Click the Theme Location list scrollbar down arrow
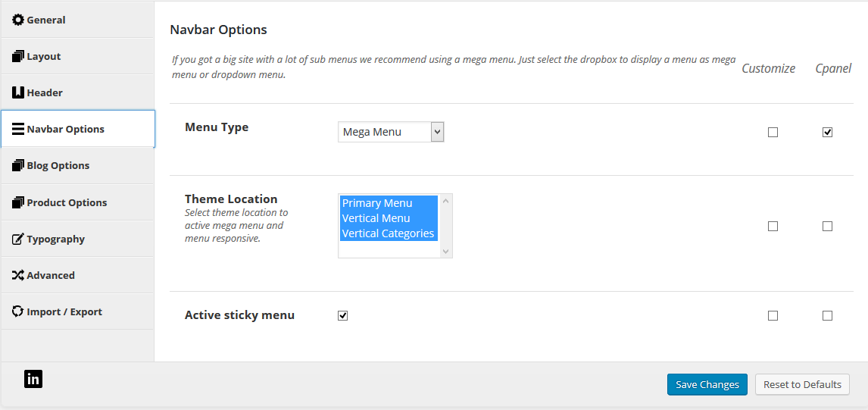 pyautogui.click(x=446, y=252)
